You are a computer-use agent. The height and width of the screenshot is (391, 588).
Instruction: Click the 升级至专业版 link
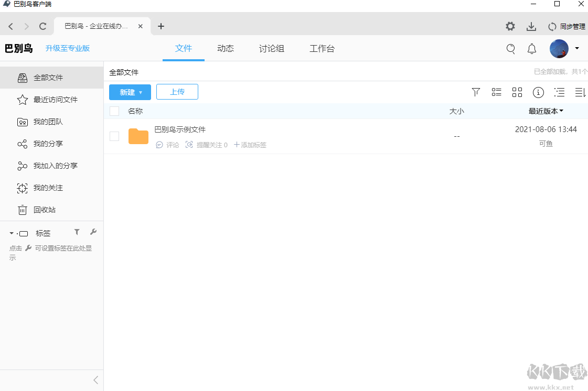67,48
